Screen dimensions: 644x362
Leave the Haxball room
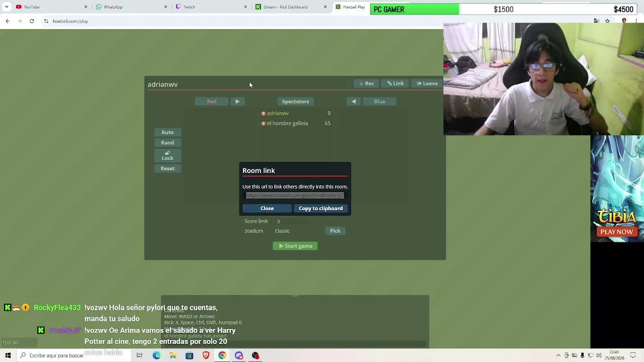pos(427,83)
